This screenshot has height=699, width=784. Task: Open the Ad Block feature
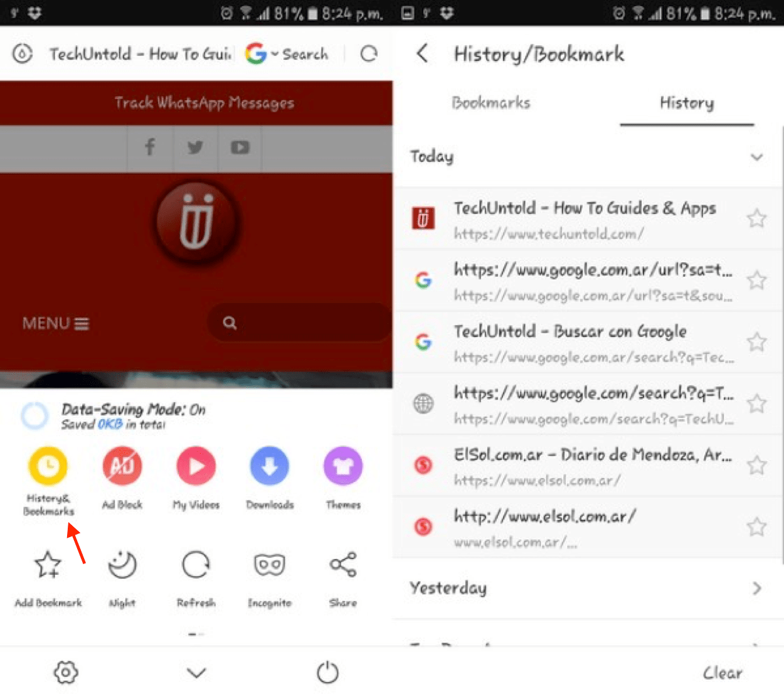122,466
